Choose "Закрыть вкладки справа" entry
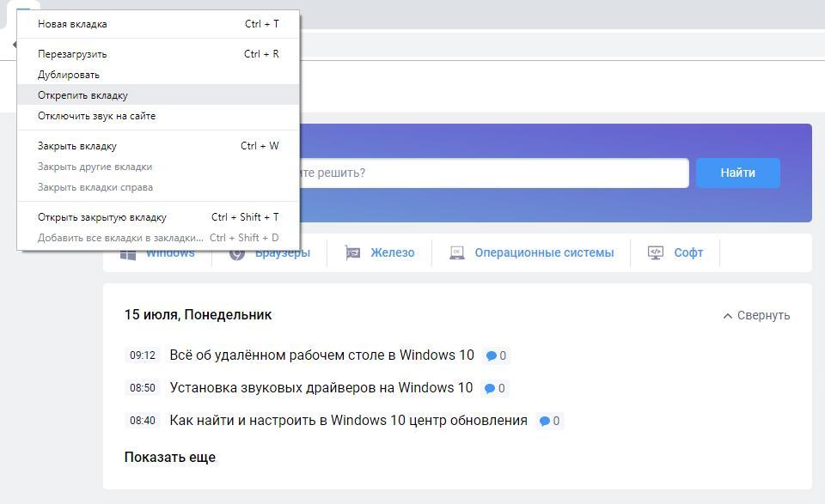825x504 pixels. (x=158, y=187)
